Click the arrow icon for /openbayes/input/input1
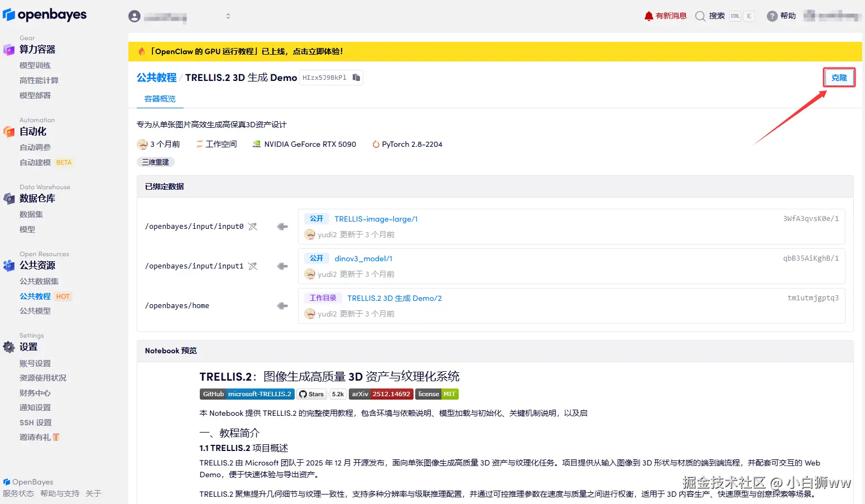The height and width of the screenshot is (504, 865). click(x=282, y=266)
